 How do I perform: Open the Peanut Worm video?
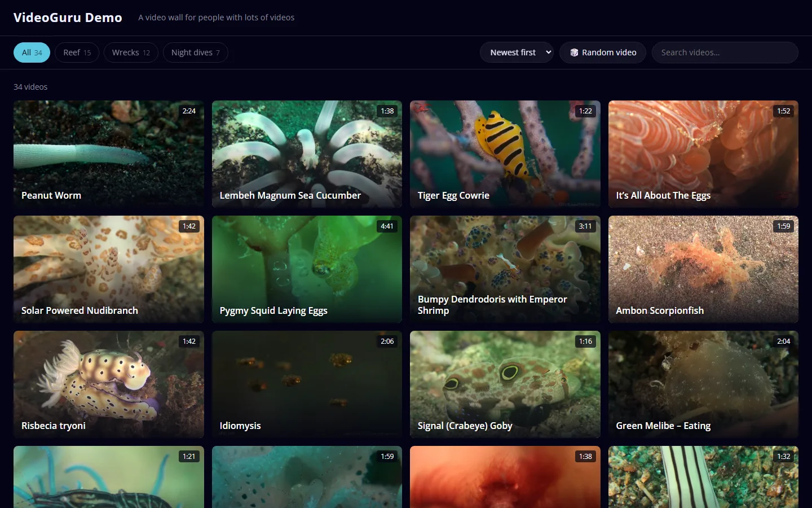[x=109, y=154]
